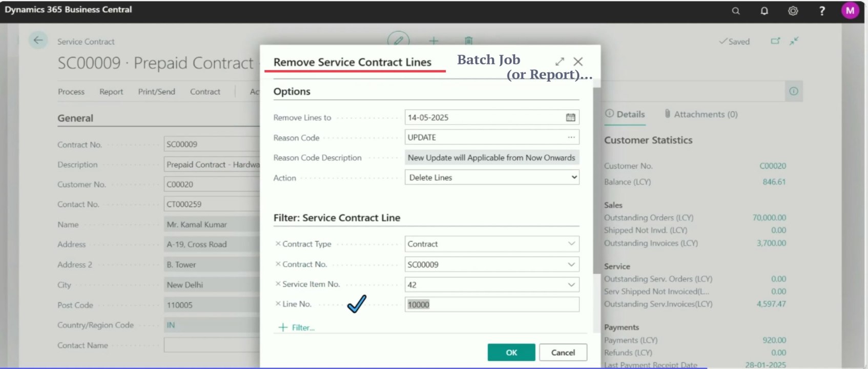Switch to the Details tab
This screenshot has width=868, height=369.
[x=625, y=114]
